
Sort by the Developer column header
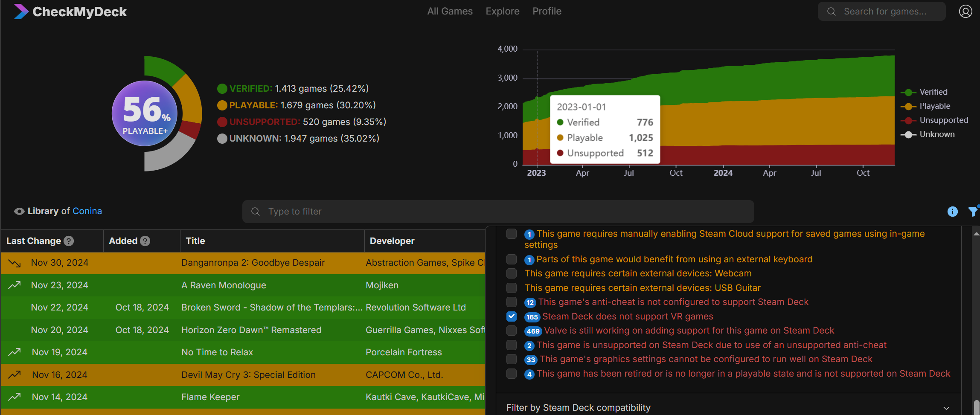coord(392,241)
